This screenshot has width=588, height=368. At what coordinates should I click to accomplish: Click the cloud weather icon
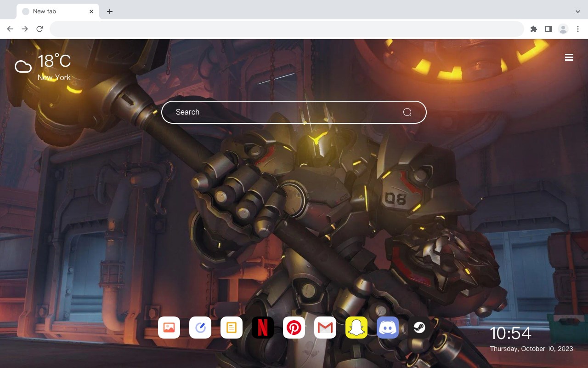pyautogui.click(x=23, y=67)
